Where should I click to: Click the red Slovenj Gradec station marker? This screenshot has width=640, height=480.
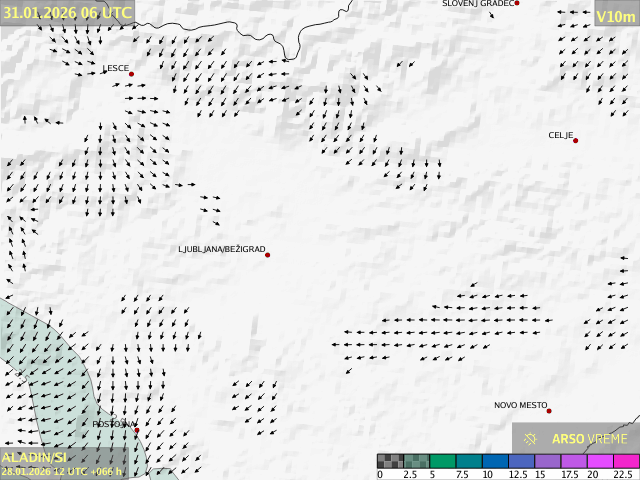tap(517, 3)
